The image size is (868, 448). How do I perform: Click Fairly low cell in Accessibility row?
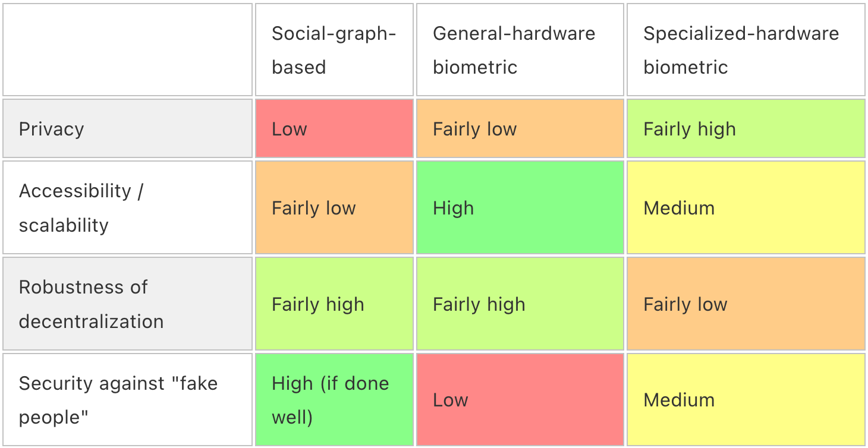coord(334,208)
